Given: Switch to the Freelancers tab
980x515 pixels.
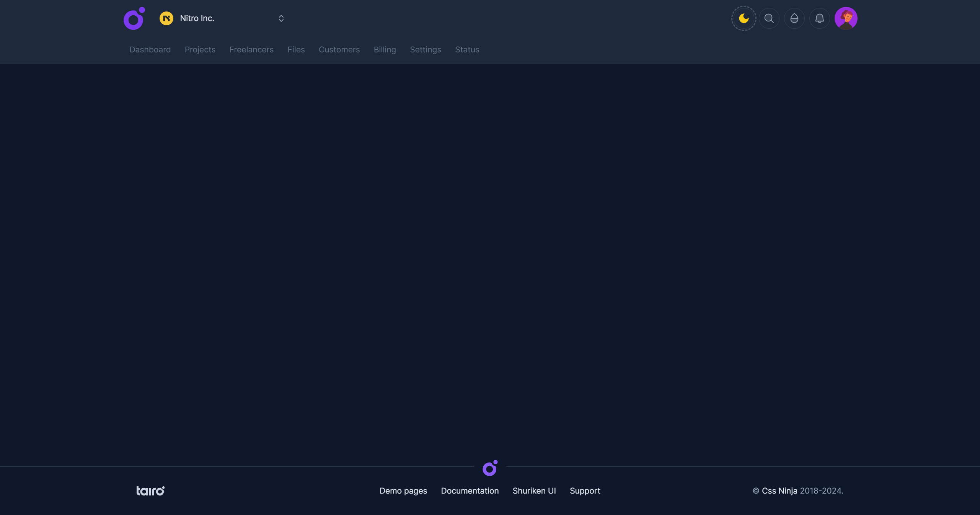Looking at the screenshot, I should [x=251, y=50].
